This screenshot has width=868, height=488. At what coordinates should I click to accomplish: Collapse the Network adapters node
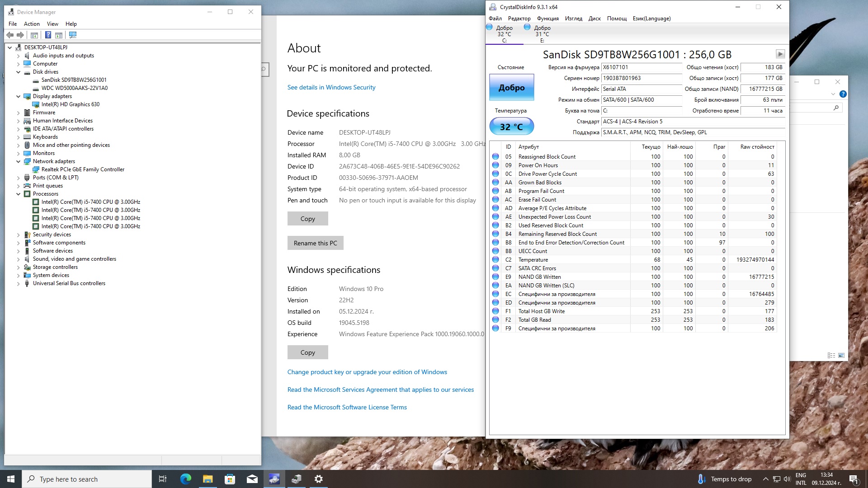tap(19, 161)
